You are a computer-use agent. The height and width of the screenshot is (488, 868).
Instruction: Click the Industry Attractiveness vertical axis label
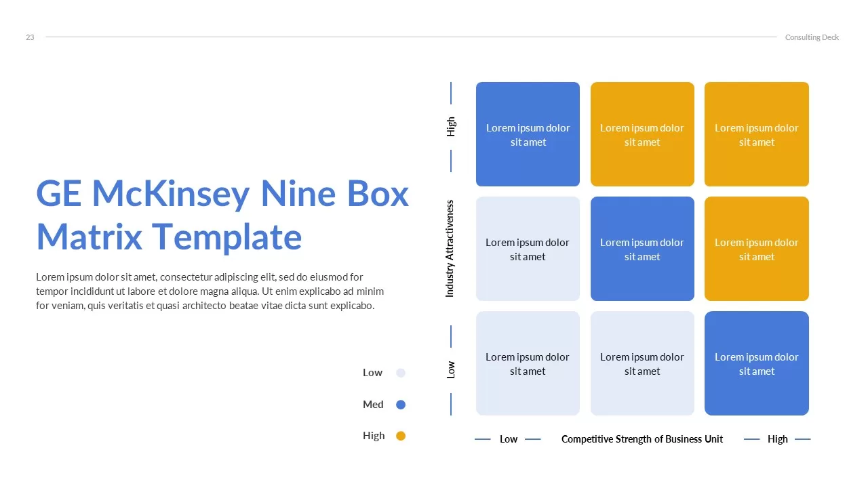[450, 249]
